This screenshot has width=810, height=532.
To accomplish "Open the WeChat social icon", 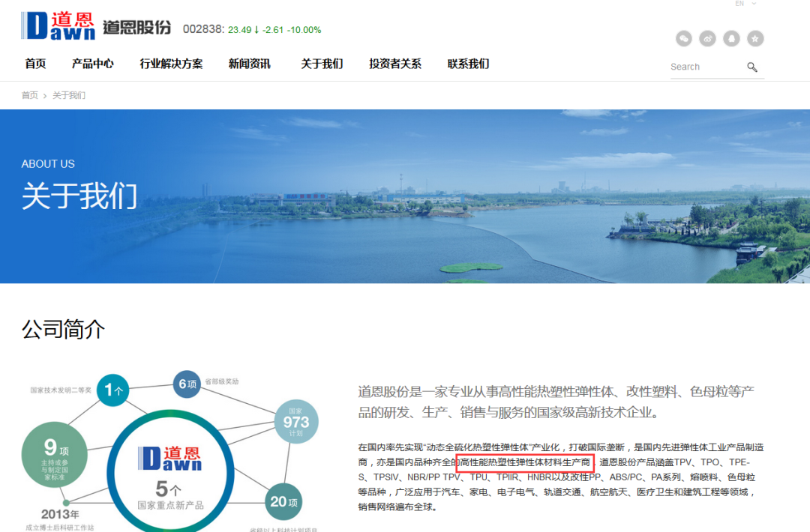I will 684,38.
